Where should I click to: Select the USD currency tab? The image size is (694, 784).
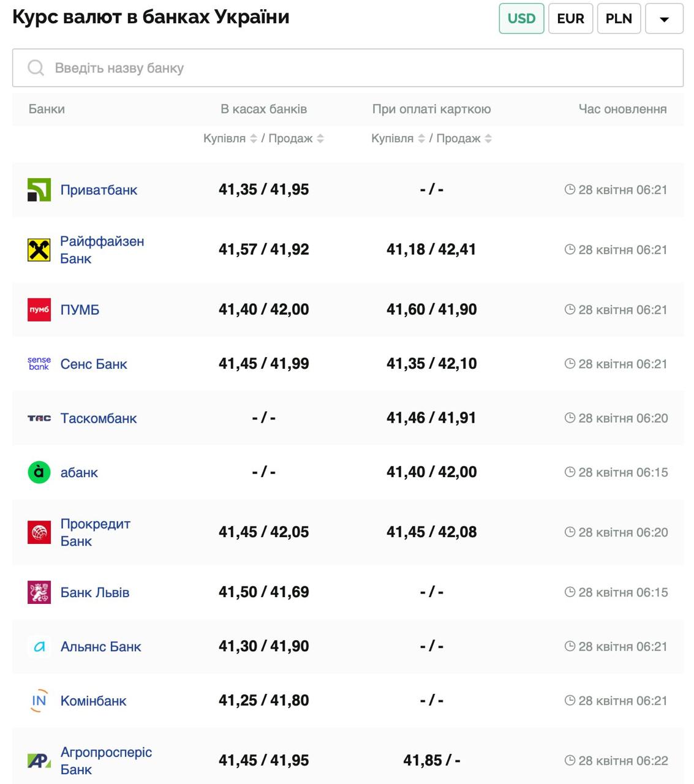pyautogui.click(x=521, y=18)
